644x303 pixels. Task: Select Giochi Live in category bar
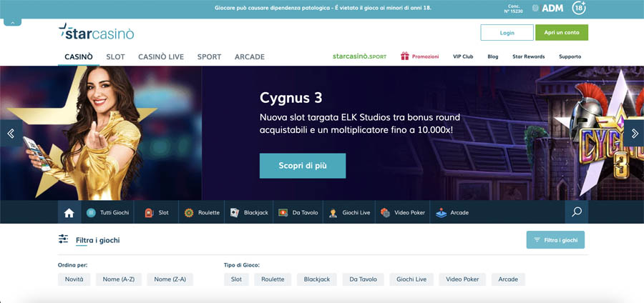click(349, 213)
